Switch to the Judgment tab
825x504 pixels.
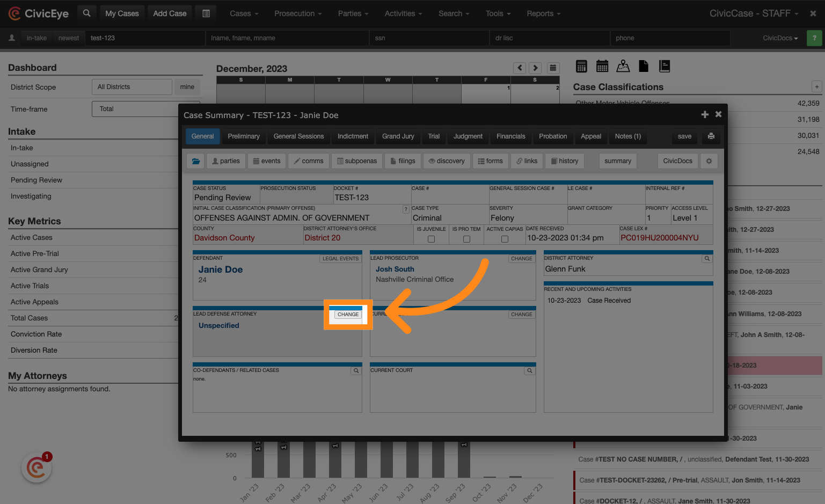468,136
